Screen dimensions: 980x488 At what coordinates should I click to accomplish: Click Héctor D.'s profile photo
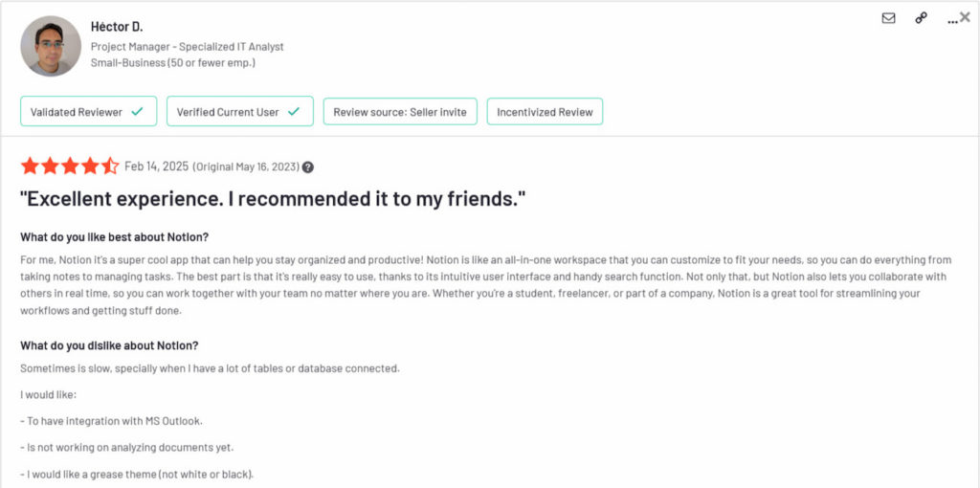(x=51, y=46)
